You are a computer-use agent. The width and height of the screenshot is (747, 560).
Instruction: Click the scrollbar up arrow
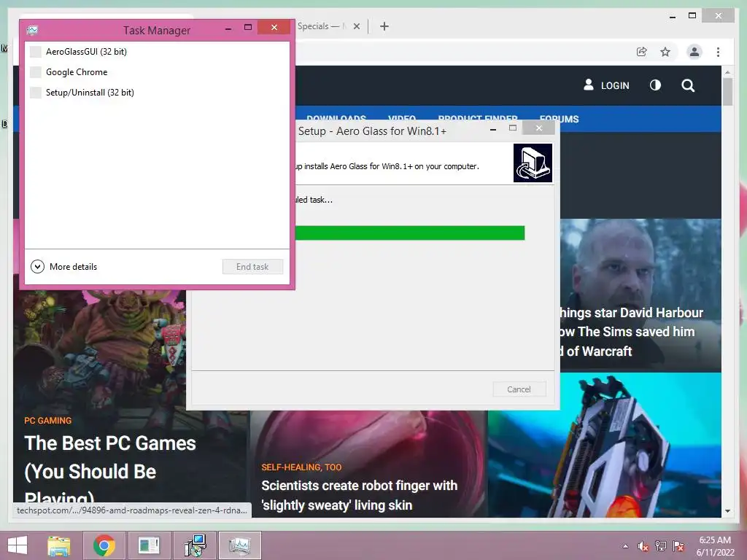click(727, 72)
